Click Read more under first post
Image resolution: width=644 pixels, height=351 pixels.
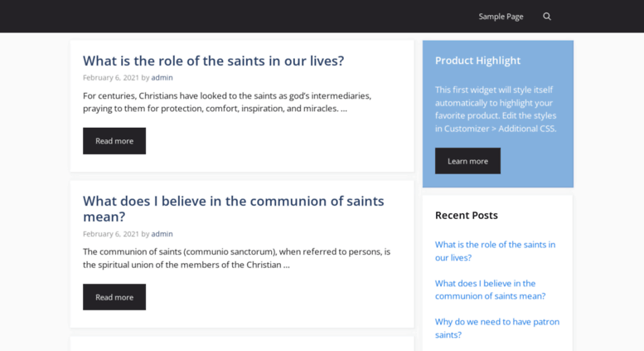pyautogui.click(x=114, y=141)
